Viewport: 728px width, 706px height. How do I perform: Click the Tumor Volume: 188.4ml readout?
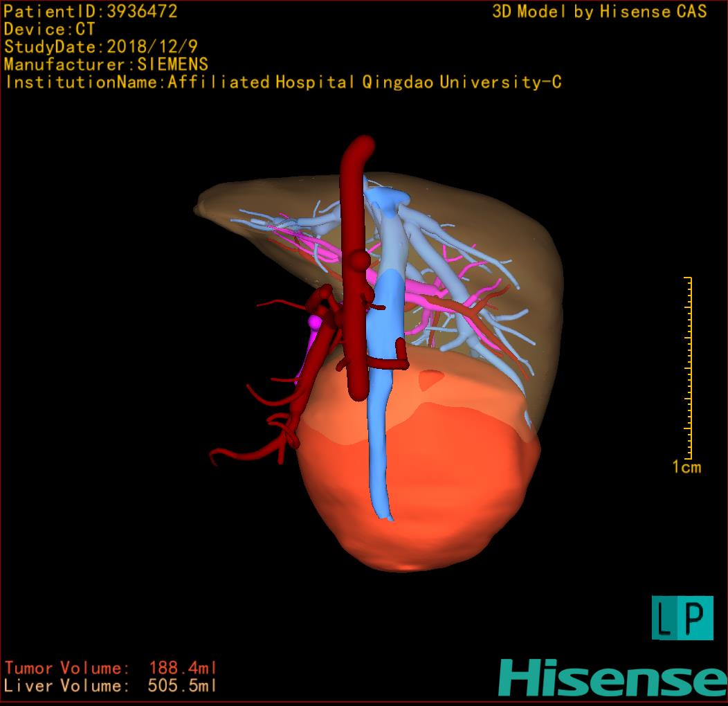click(x=111, y=668)
